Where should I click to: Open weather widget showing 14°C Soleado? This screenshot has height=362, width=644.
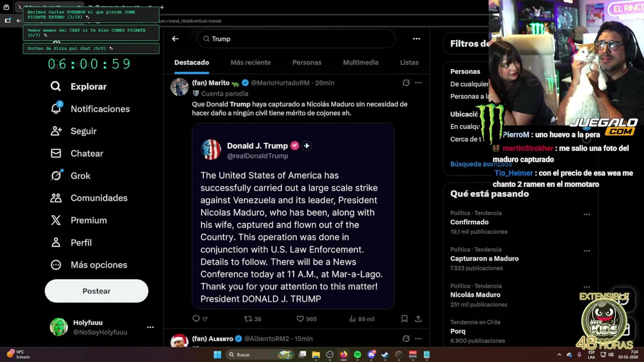click(x=18, y=354)
